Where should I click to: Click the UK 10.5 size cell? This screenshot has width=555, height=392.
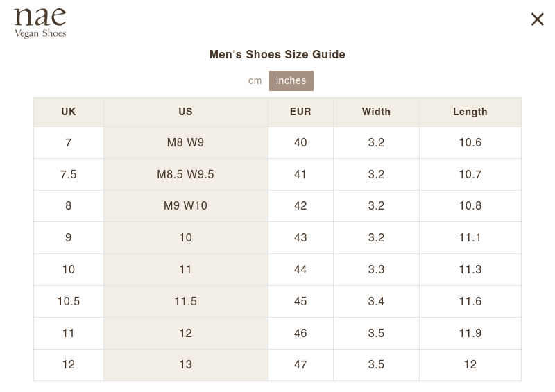[68, 301]
